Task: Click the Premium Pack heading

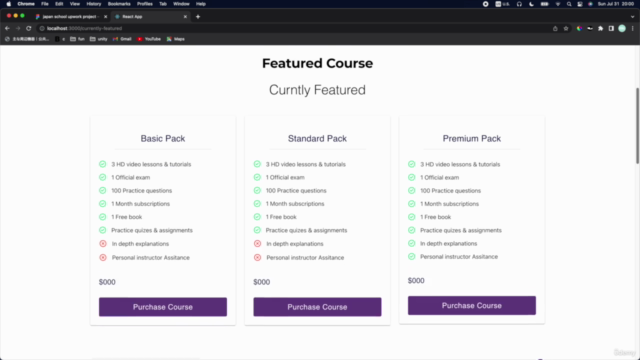Action: coord(472,138)
